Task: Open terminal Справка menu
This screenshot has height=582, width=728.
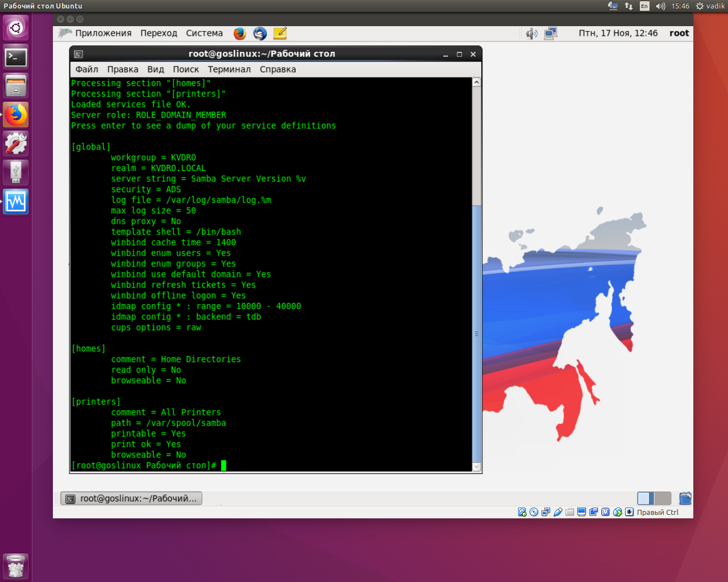Action: click(278, 69)
